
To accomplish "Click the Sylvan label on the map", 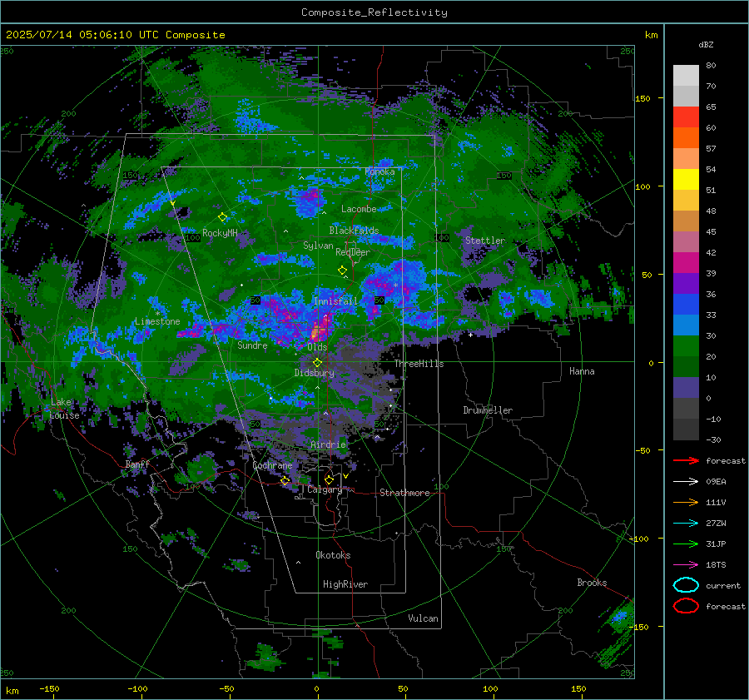I will (x=318, y=246).
